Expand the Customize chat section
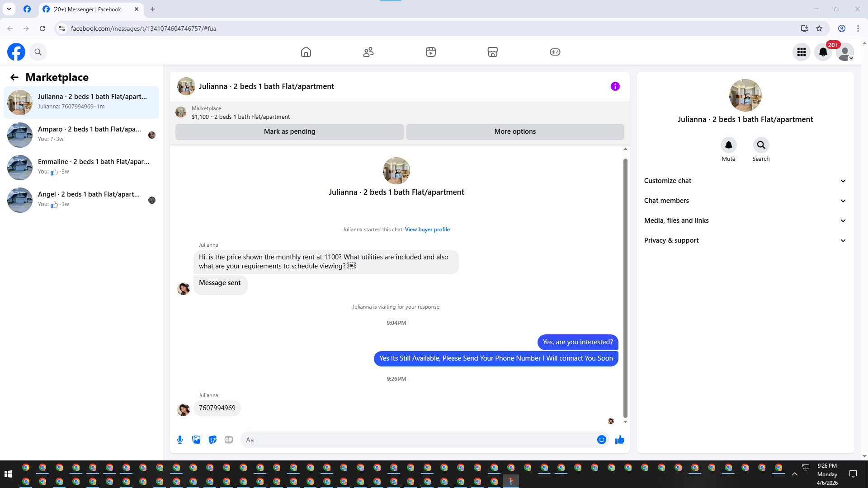 tap(745, 181)
